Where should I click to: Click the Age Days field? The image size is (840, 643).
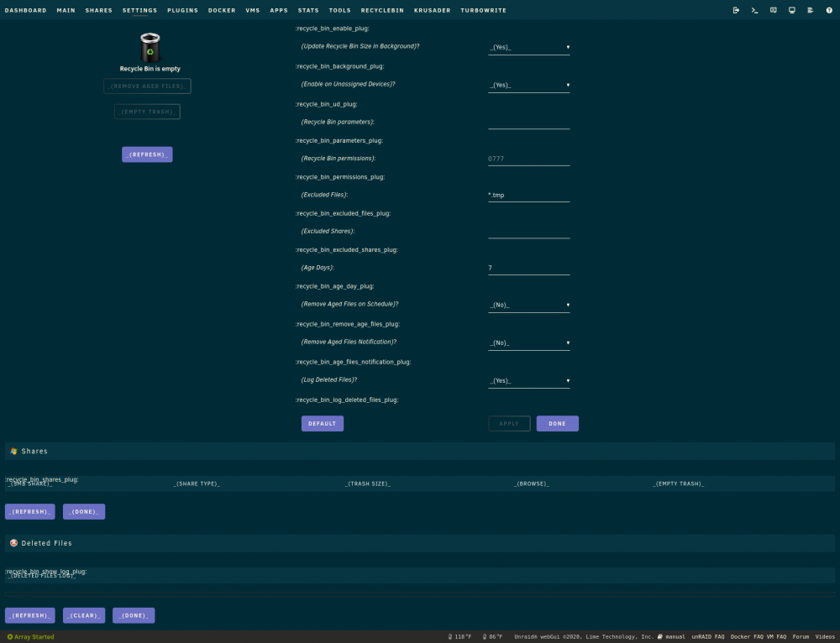click(528, 268)
